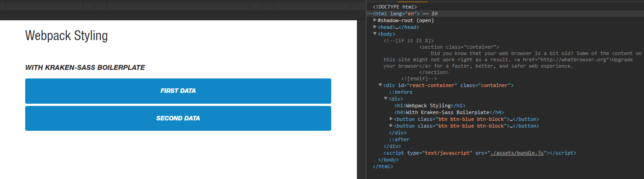Select the ::after pseudo-element
Screen dimensions: 644x179
[399, 139]
